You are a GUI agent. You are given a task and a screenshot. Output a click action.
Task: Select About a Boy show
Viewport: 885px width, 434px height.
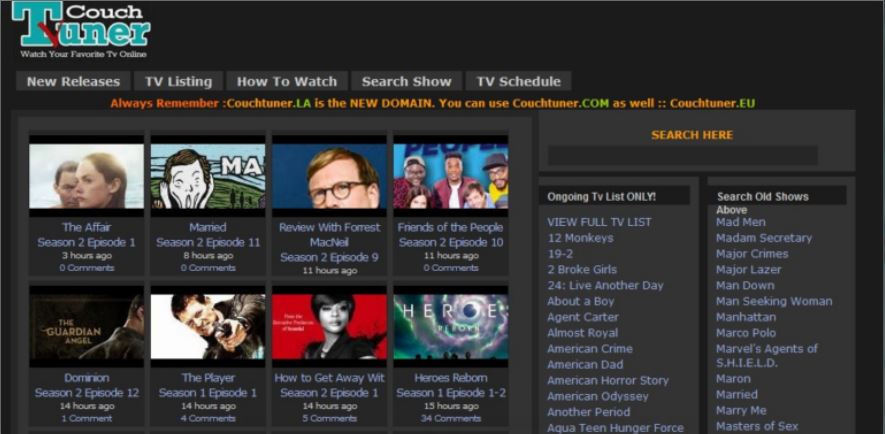pyautogui.click(x=580, y=301)
